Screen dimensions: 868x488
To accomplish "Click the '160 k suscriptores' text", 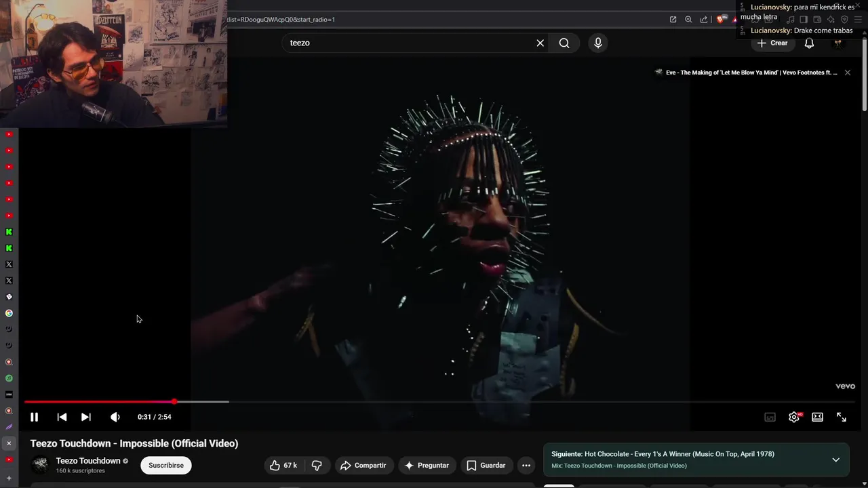I will [81, 470].
